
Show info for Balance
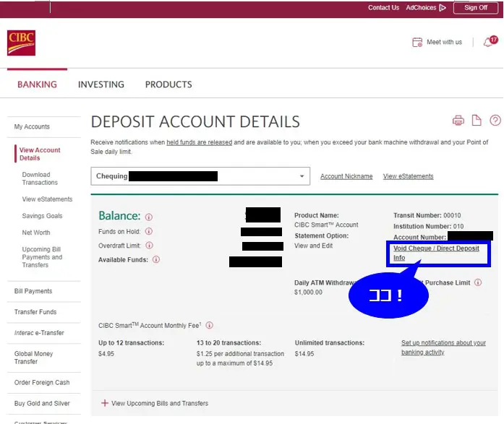[148, 217]
